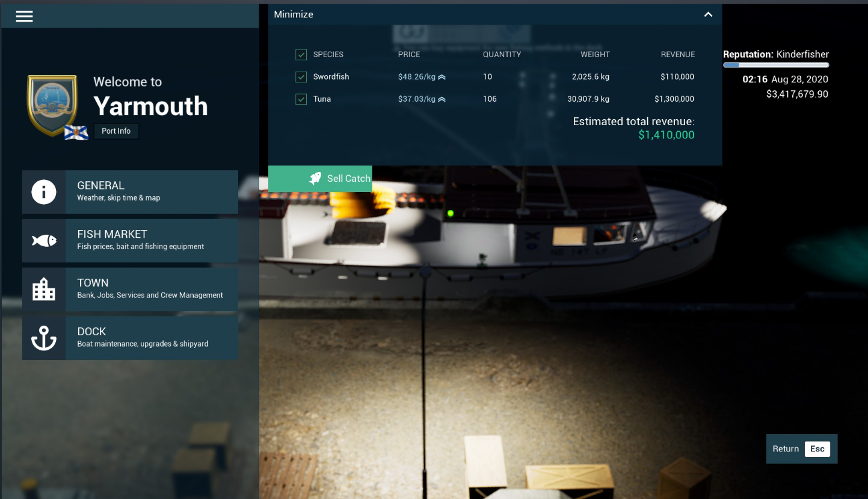Click the $110,000 revenue value

677,77
